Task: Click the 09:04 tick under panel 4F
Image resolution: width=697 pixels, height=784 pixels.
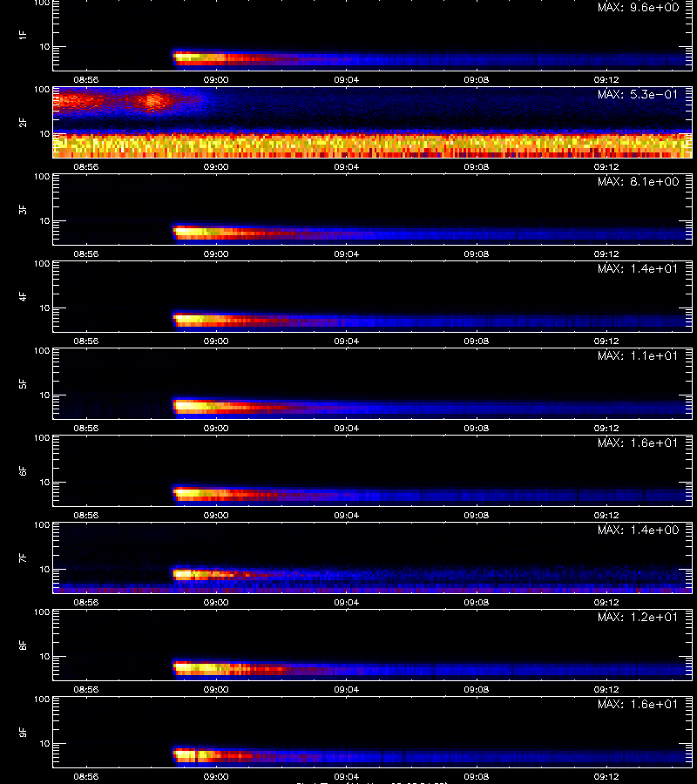Action: (346, 341)
